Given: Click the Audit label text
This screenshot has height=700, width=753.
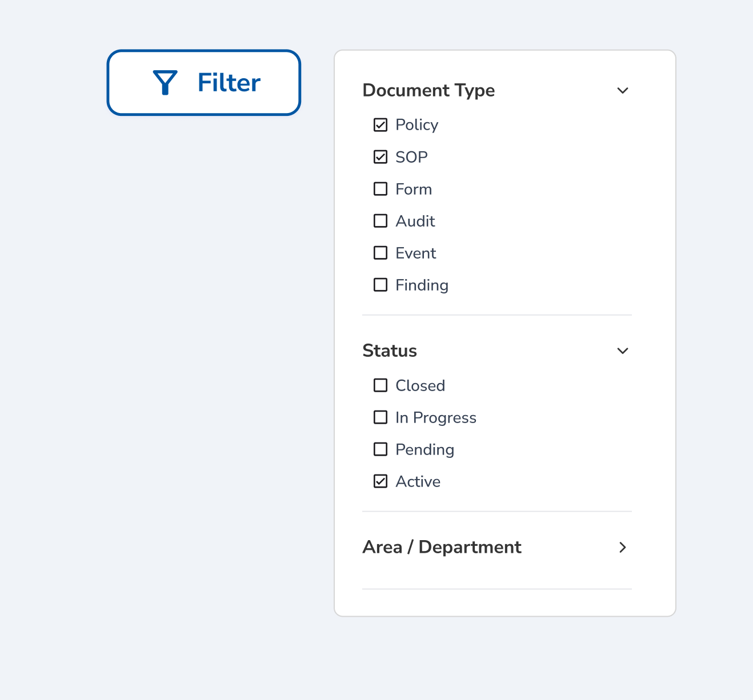Looking at the screenshot, I should pos(415,221).
